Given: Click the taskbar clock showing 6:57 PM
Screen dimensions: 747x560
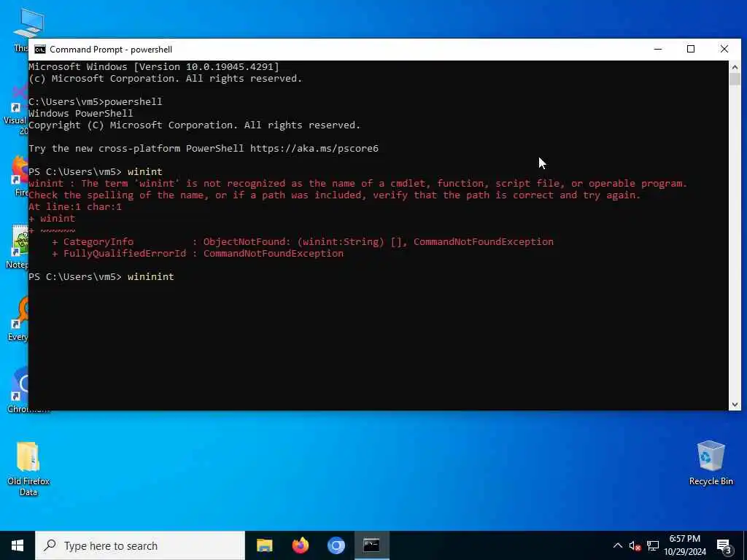Looking at the screenshot, I should [x=684, y=539].
